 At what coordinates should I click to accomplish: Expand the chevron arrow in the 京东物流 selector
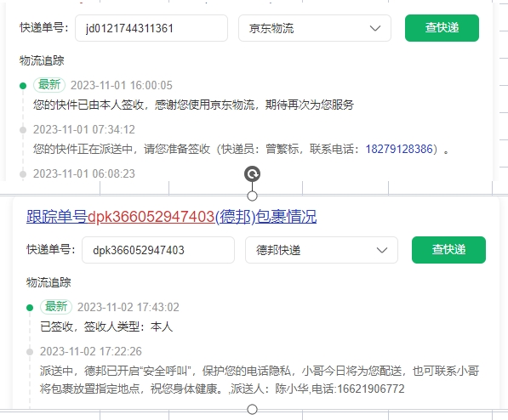pyautogui.click(x=375, y=29)
